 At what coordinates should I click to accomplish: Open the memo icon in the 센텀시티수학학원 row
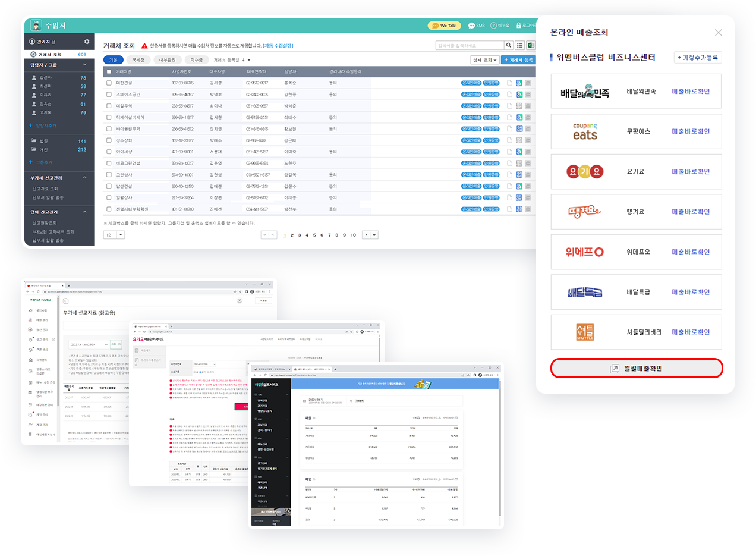click(528, 209)
